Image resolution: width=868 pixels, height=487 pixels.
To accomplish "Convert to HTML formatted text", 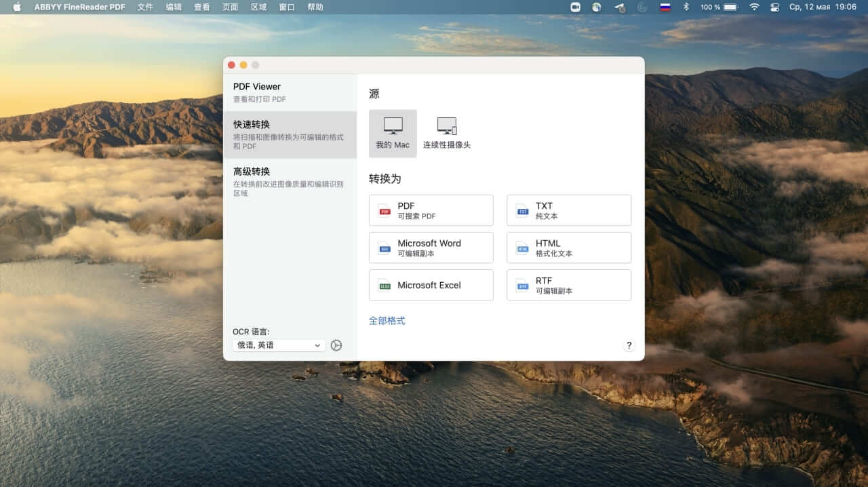I will pyautogui.click(x=569, y=248).
